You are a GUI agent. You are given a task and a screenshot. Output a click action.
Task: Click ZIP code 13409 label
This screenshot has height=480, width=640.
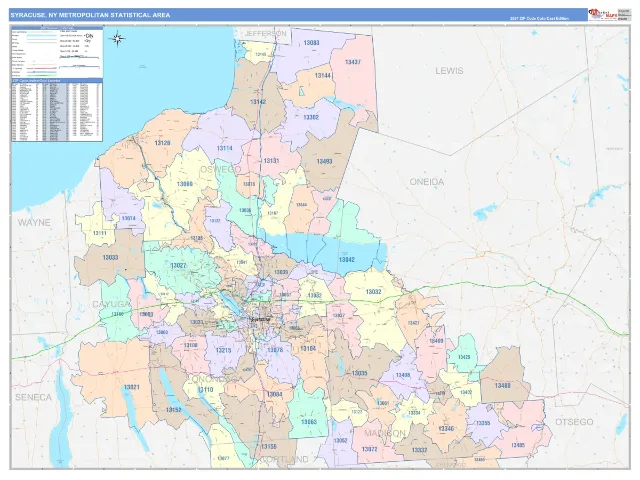pyautogui.click(x=436, y=340)
